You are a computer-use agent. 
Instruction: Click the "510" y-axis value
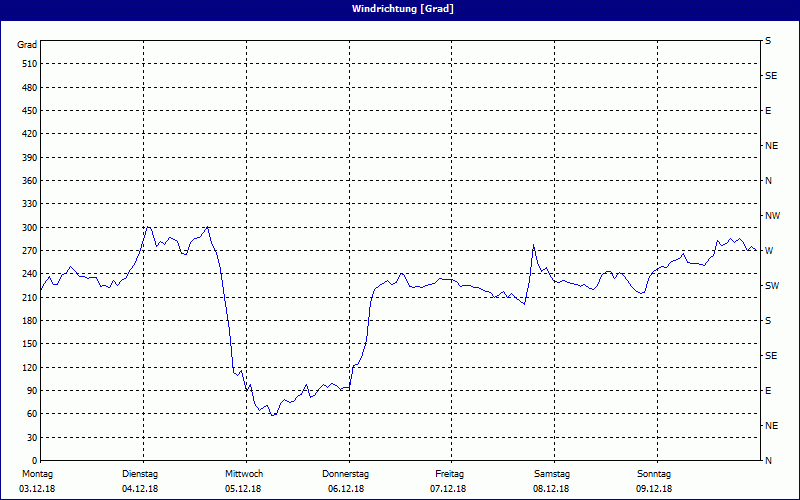pyautogui.click(x=30, y=64)
